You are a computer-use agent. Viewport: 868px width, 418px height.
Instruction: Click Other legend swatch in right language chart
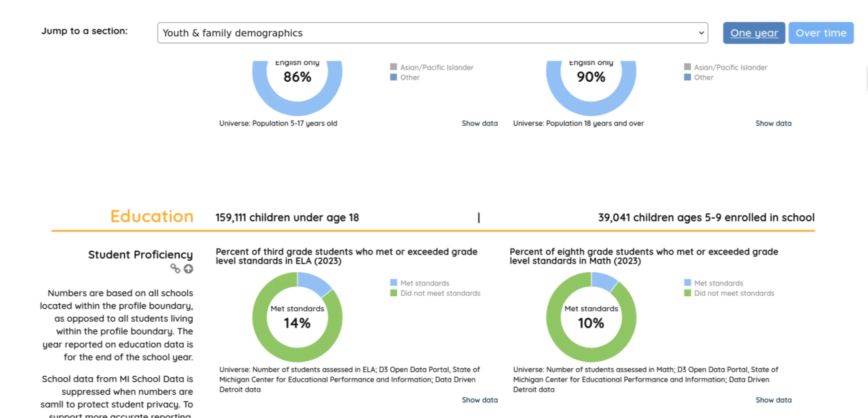[x=687, y=77]
